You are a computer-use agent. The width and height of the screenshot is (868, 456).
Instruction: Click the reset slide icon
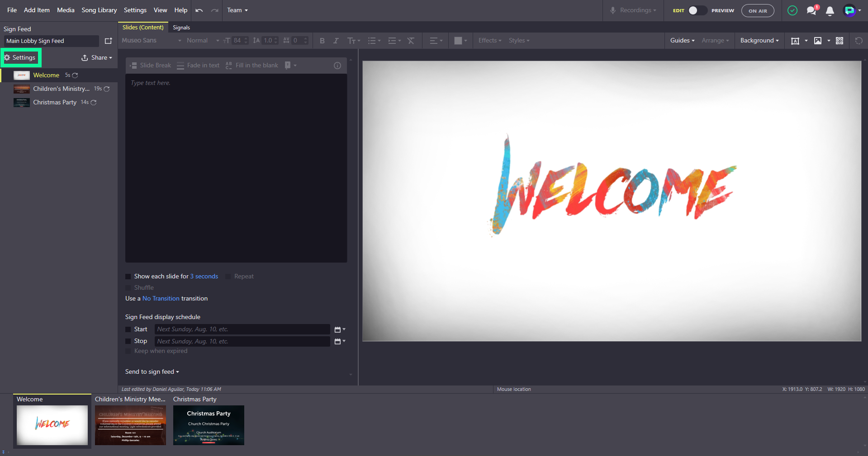(859, 41)
